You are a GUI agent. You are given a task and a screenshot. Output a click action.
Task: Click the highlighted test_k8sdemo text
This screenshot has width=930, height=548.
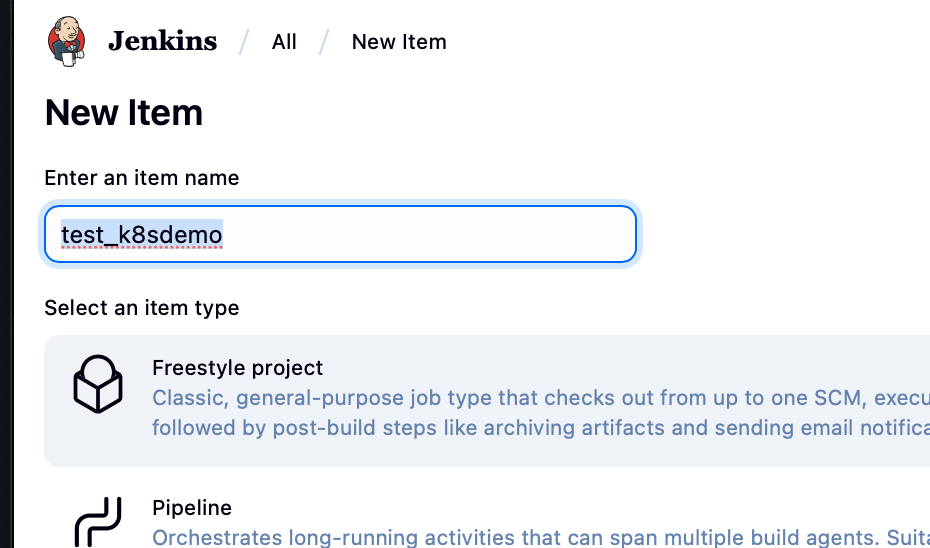[141, 235]
